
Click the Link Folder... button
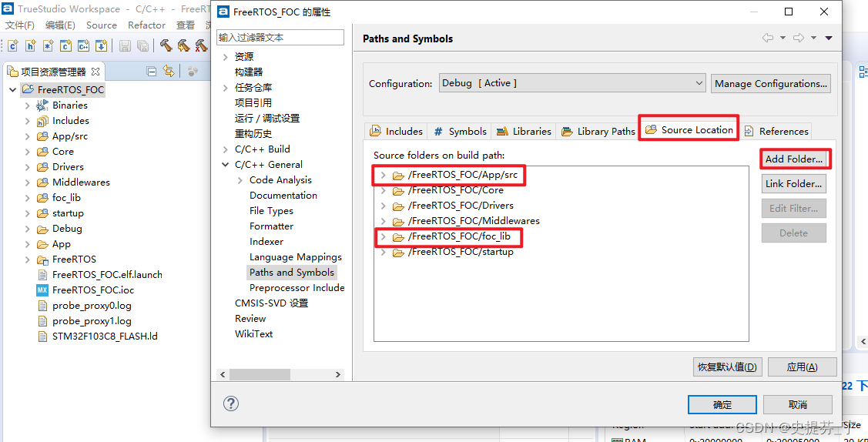(794, 184)
